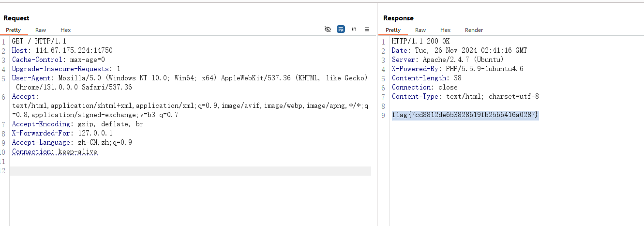
Task: Switch to the Response Raw tab
Action: pos(420,30)
